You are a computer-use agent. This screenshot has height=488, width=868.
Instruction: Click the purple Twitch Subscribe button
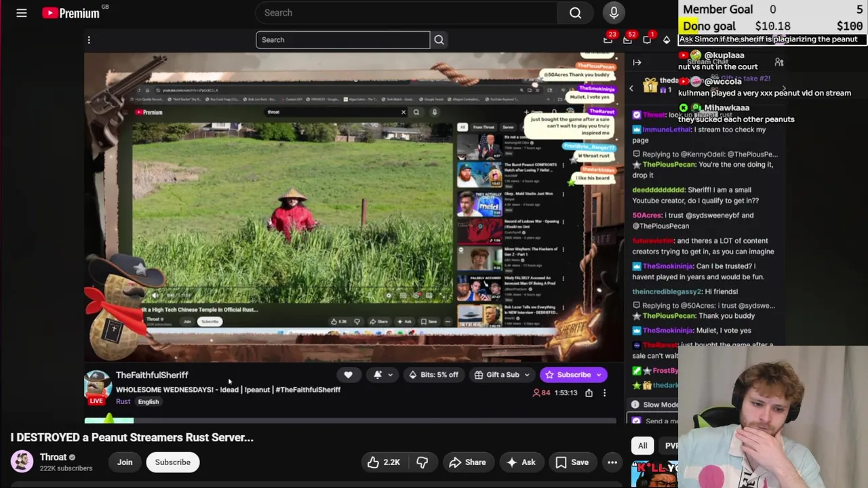click(x=574, y=375)
